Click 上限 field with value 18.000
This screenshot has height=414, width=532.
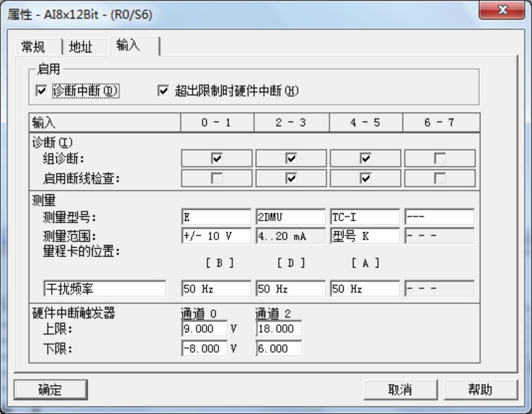pos(278,329)
